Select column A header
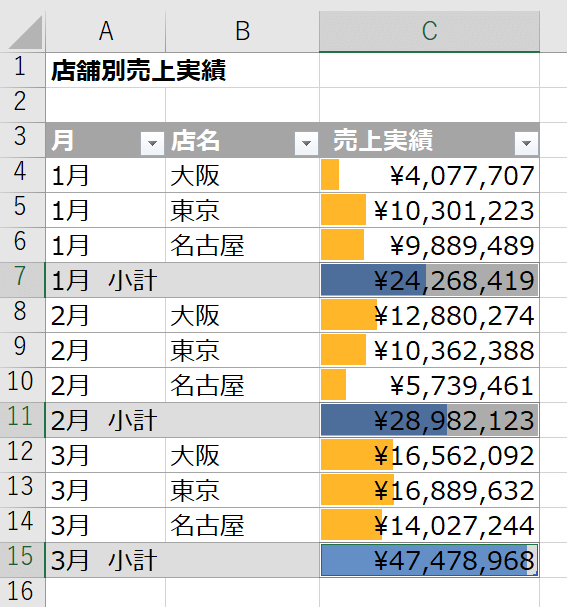The height and width of the screenshot is (607, 567). click(x=106, y=31)
